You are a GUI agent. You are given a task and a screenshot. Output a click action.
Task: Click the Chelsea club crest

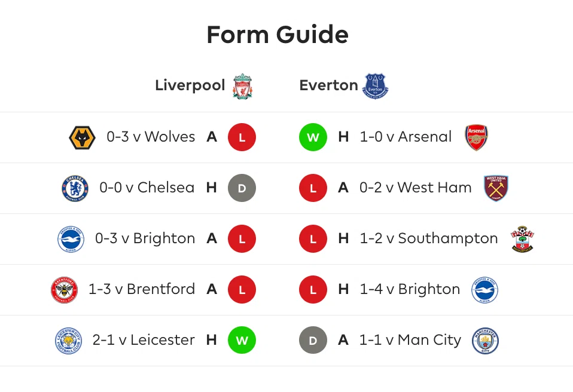(75, 188)
